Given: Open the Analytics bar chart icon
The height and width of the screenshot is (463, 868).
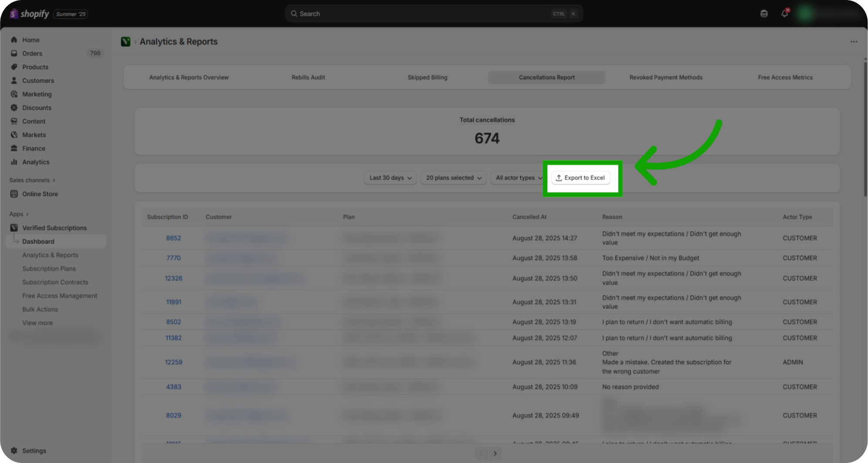Looking at the screenshot, I should pos(14,162).
